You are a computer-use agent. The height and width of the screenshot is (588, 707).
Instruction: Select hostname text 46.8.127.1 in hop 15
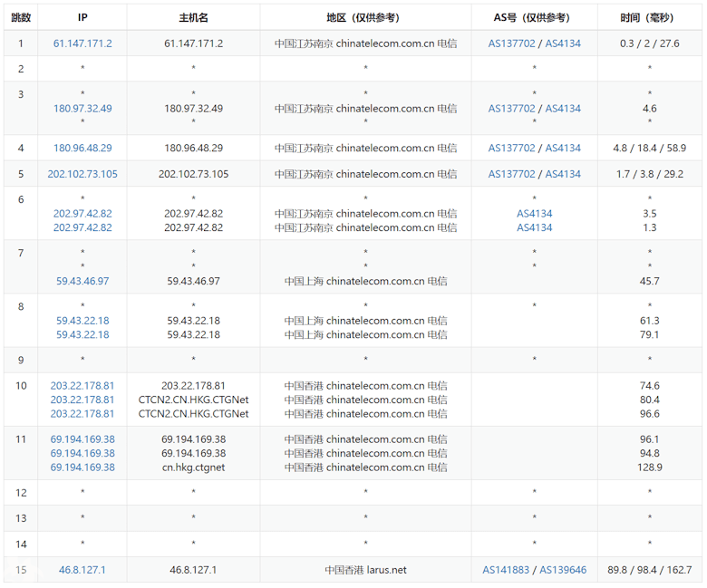click(193, 570)
